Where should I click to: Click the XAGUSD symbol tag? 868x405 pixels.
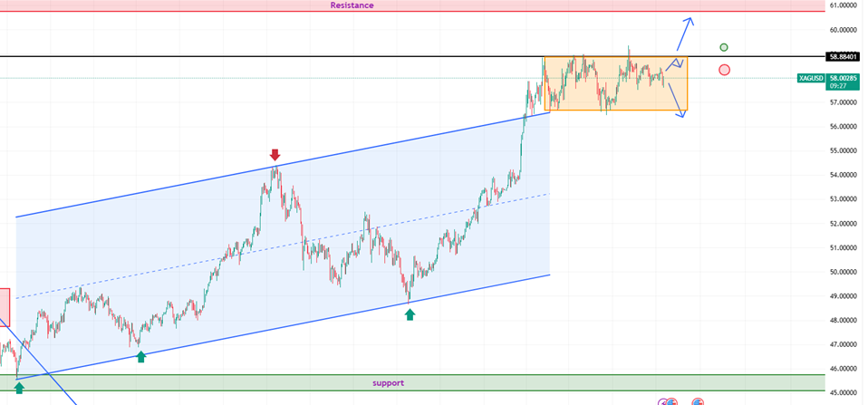(x=811, y=79)
